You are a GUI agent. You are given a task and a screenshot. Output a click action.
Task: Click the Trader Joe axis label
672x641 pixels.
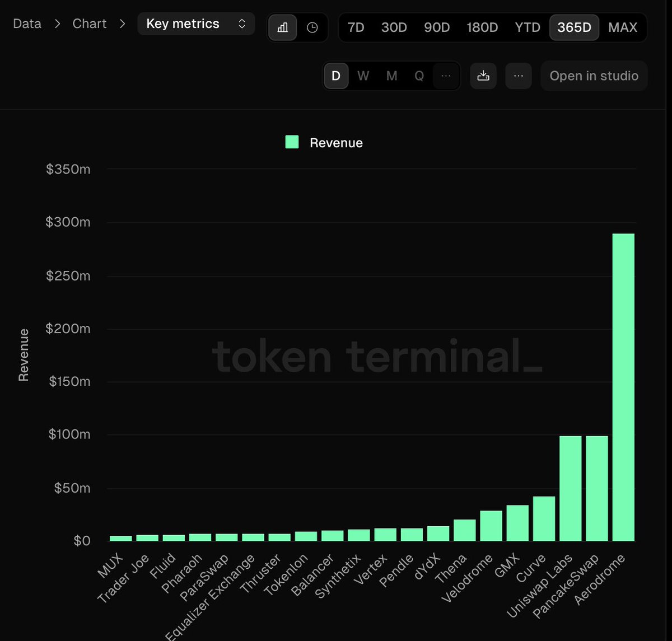click(124, 579)
